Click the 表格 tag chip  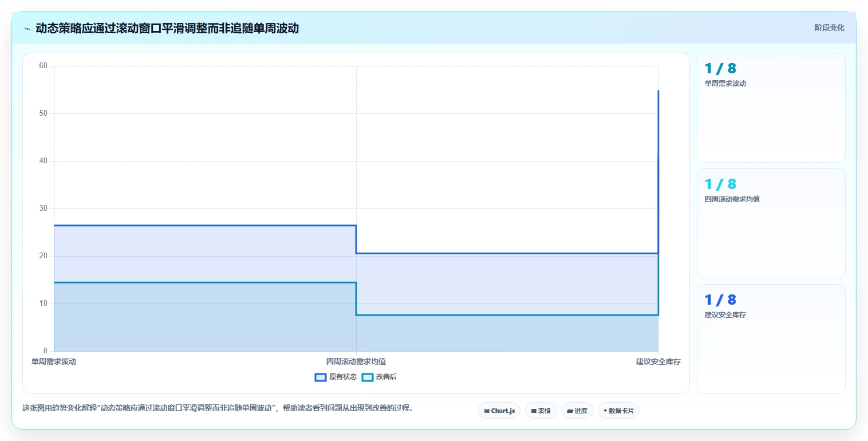[x=540, y=411]
